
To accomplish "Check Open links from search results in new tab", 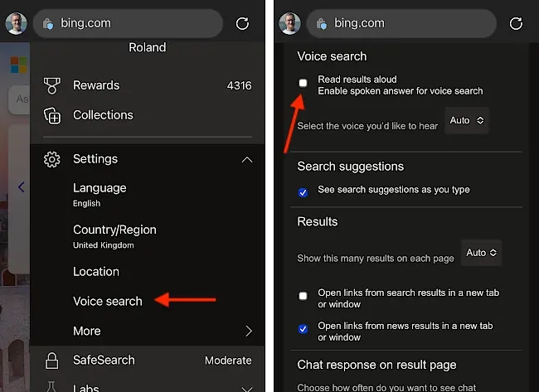I will (303, 296).
